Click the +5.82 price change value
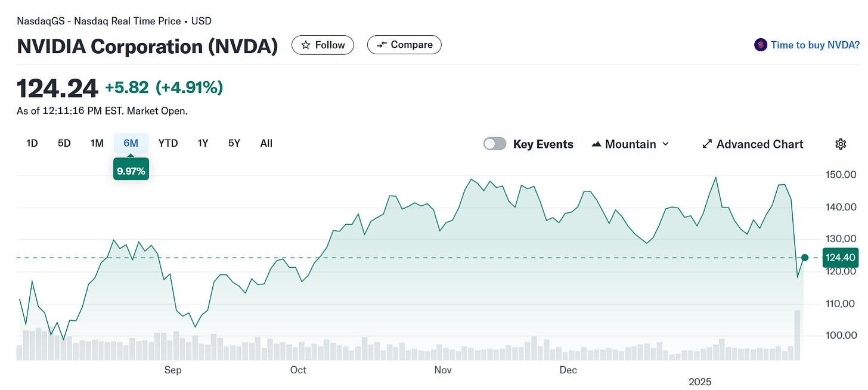 (127, 88)
